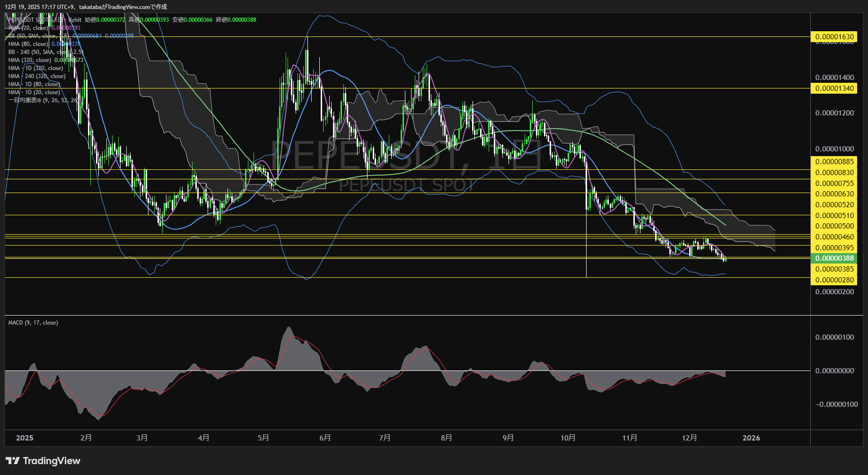The image size is (868, 475).
Task: Click the yellow 0.00001630 price line label
Action: (834, 37)
